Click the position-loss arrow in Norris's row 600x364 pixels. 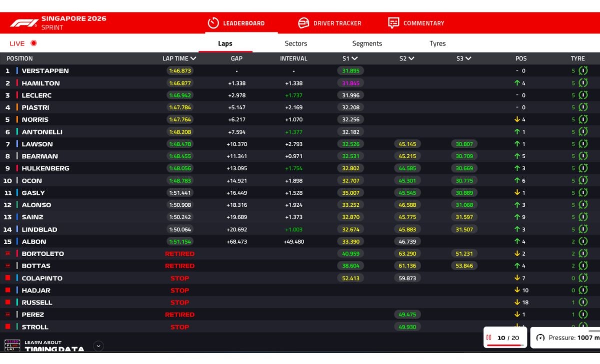tap(517, 120)
